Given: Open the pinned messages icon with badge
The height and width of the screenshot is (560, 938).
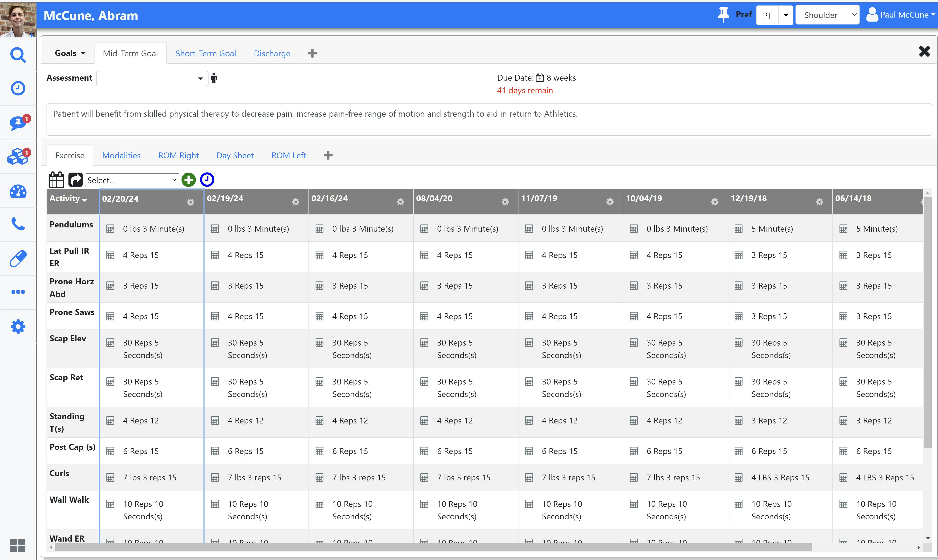Looking at the screenshot, I should coord(18,123).
